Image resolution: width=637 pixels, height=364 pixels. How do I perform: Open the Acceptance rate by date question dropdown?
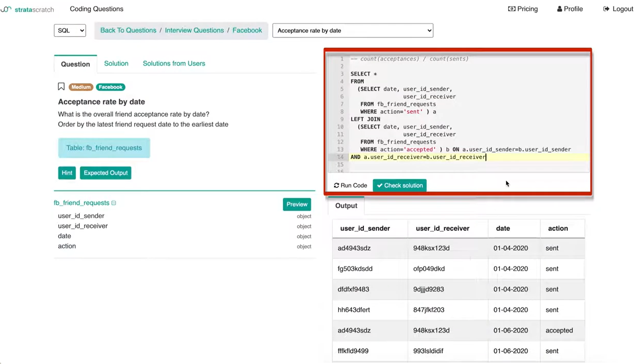353,30
